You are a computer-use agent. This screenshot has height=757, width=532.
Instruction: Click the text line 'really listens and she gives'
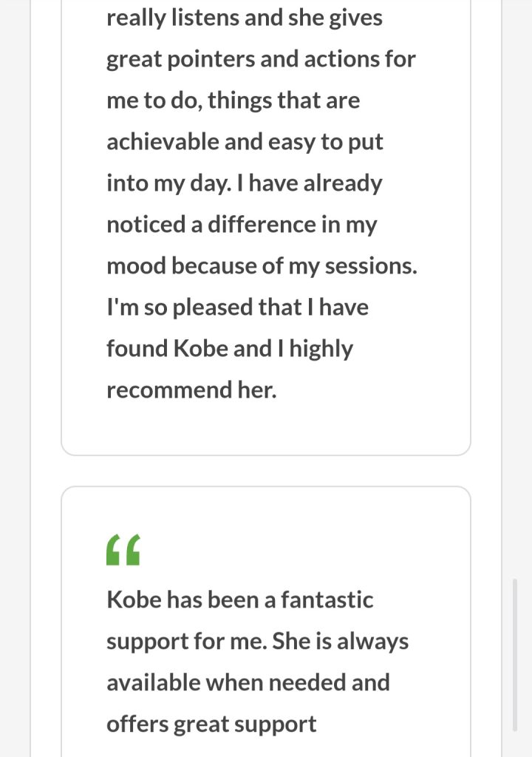(245, 18)
